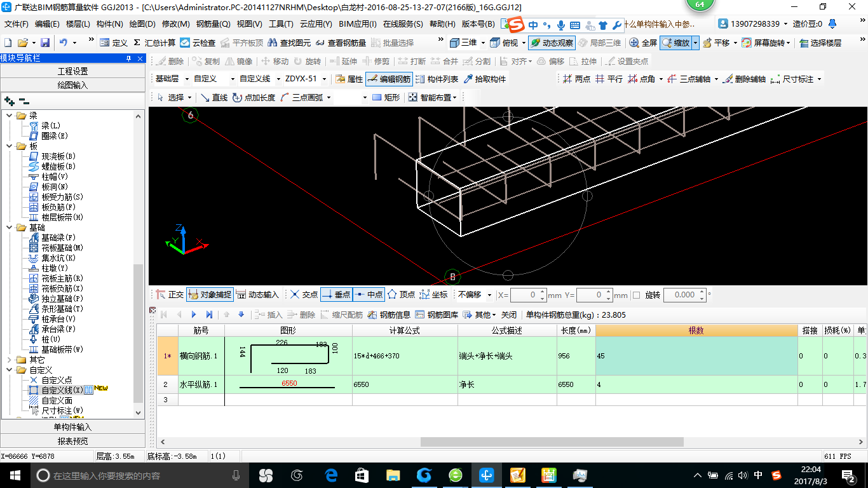The image size is (868, 488).
Task: Go to next record arrow
Action: pos(194,315)
